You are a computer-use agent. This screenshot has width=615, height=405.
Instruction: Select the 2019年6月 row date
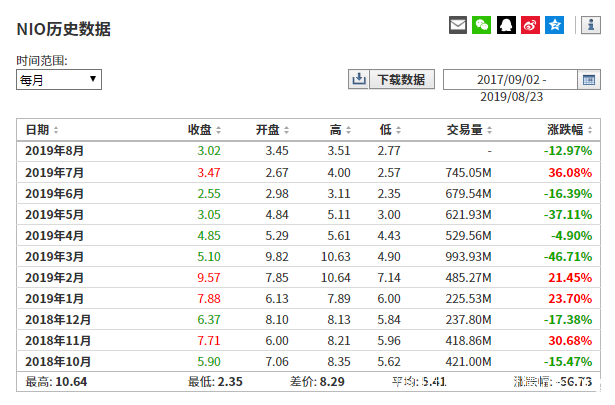click(55, 194)
